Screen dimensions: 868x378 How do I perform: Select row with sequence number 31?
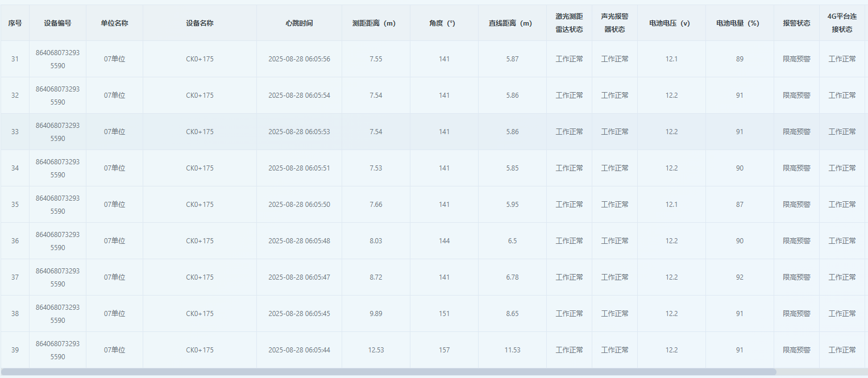(15, 59)
